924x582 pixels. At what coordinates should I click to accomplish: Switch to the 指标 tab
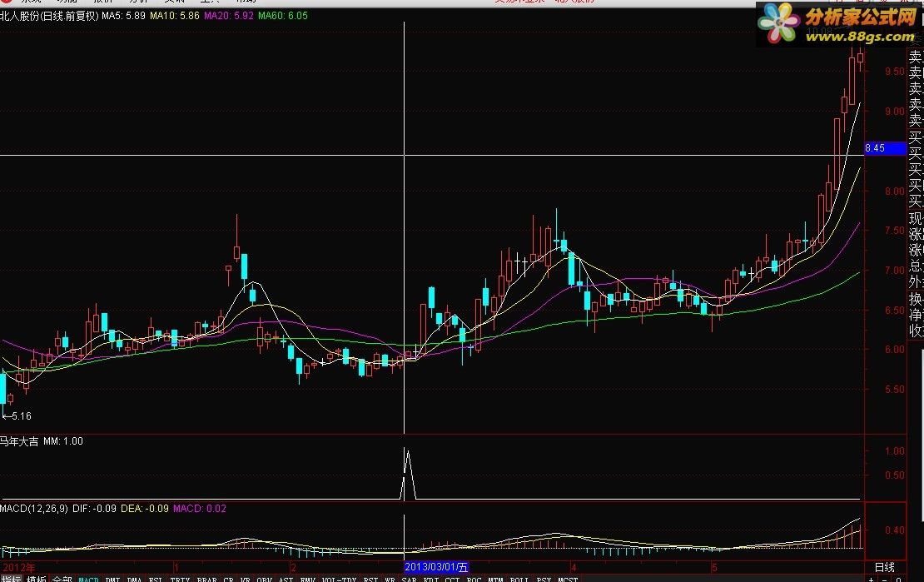(x=11, y=579)
